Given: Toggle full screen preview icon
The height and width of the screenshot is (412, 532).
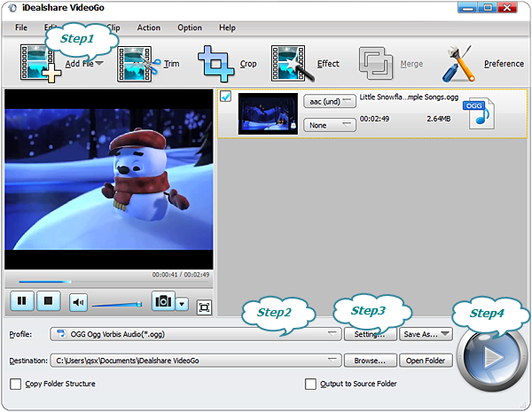Looking at the screenshot, I should click(204, 307).
